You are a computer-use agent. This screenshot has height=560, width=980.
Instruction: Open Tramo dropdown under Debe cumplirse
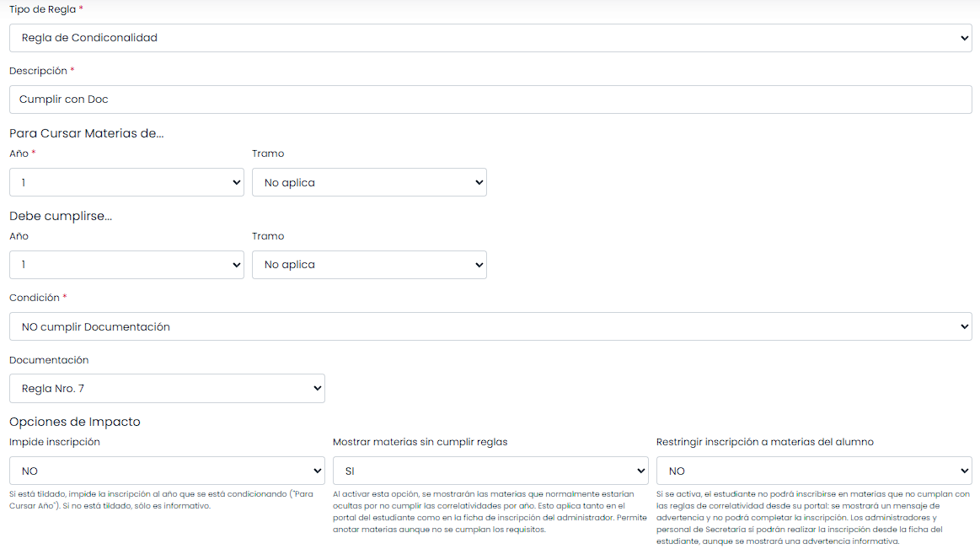tap(369, 265)
